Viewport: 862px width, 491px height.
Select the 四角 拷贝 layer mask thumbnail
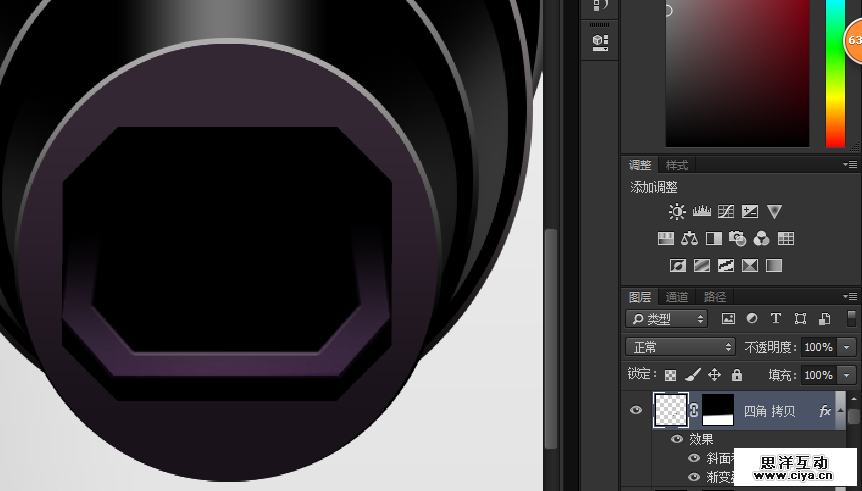[x=720, y=410]
